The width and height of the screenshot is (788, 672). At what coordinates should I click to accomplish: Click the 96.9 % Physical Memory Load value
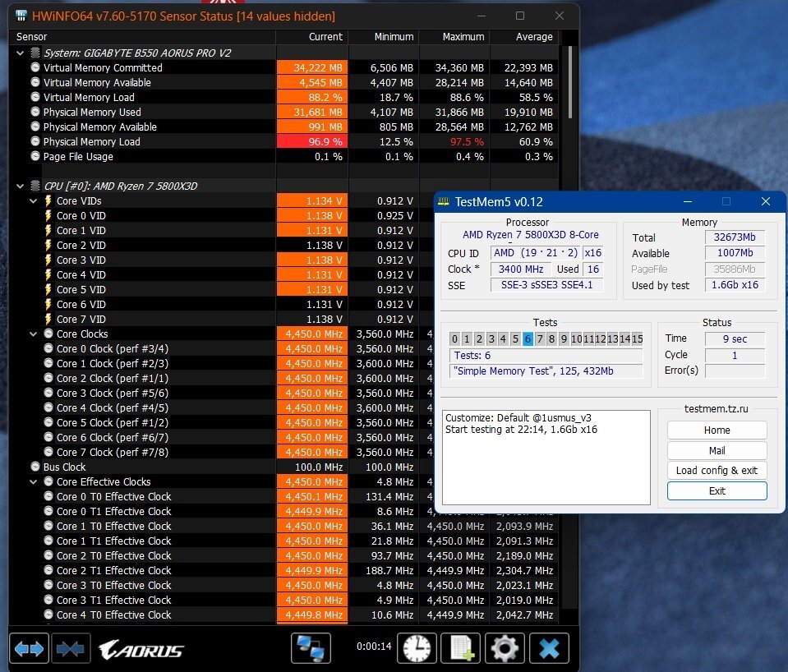tap(312, 142)
